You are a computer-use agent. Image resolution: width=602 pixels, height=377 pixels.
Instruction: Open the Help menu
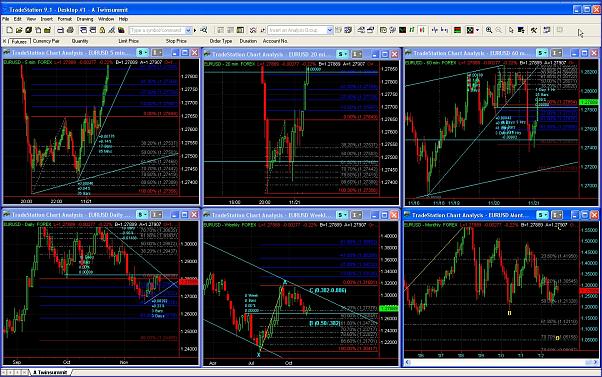pos(123,19)
